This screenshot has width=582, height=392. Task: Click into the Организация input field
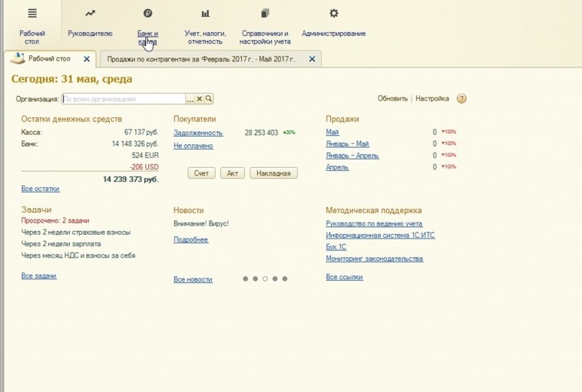[x=123, y=99]
